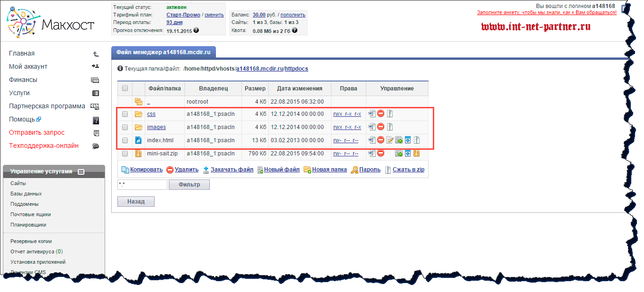
Task: Open the images folder
Action: coord(156,127)
